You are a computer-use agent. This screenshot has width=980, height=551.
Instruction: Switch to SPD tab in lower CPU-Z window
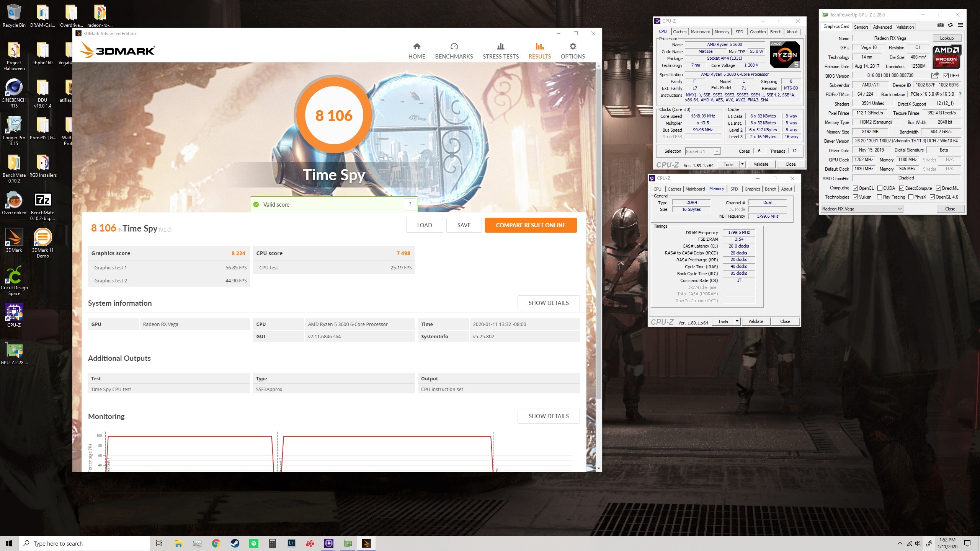pos(734,189)
